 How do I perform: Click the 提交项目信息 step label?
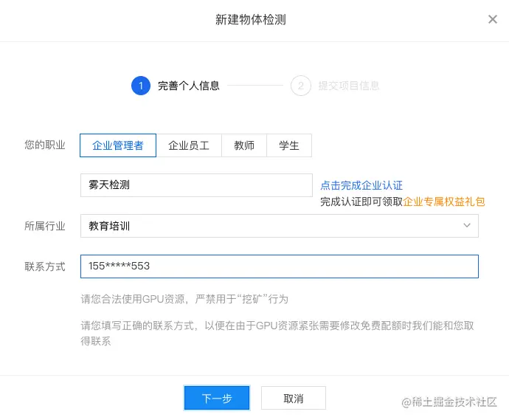click(349, 86)
